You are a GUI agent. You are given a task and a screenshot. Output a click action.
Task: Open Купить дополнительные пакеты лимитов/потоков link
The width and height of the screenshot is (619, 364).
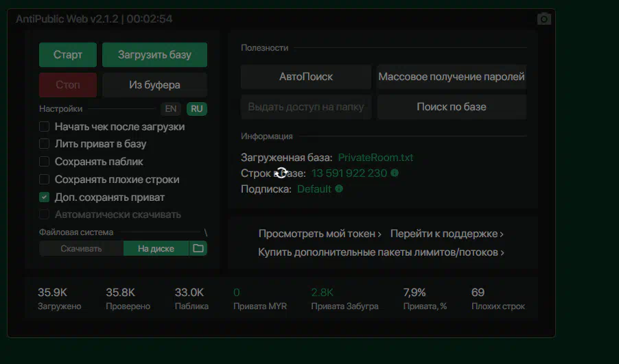(x=381, y=252)
